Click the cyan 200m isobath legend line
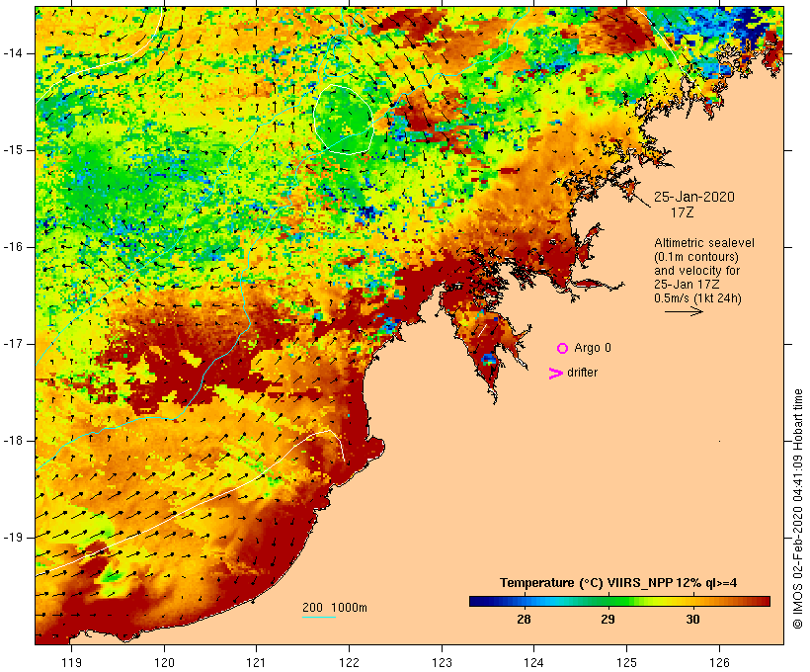The image size is (810, 672). (x=319, y=617)
